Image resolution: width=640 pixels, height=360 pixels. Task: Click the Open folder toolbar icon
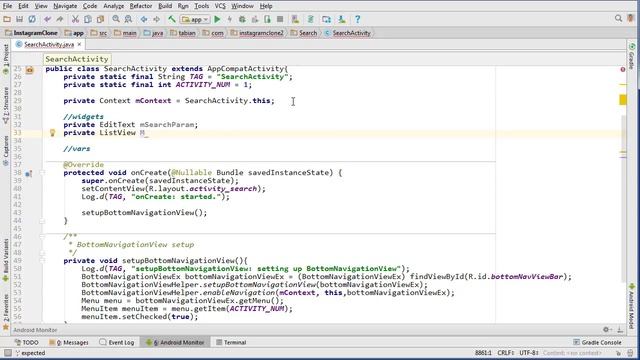coord(7,19)
